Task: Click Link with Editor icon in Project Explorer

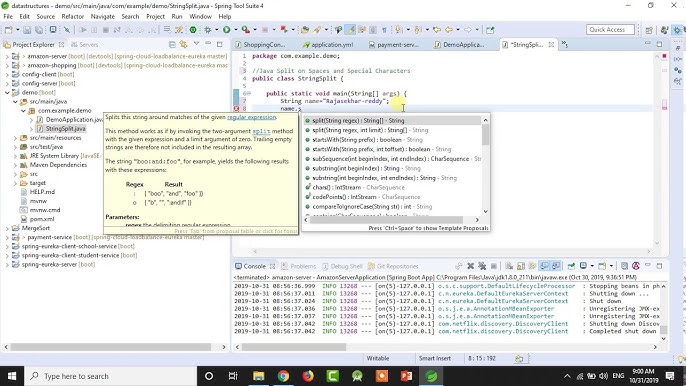Action: (x=183, y=44)
